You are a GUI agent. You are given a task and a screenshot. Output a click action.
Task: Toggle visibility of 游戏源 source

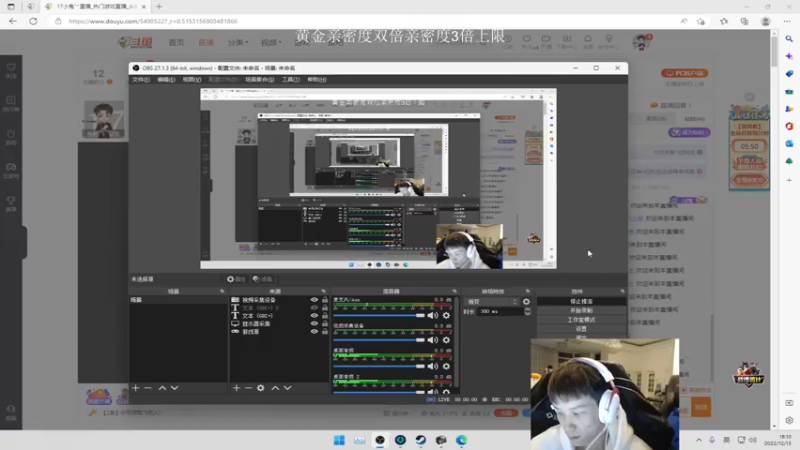[314, 331]
